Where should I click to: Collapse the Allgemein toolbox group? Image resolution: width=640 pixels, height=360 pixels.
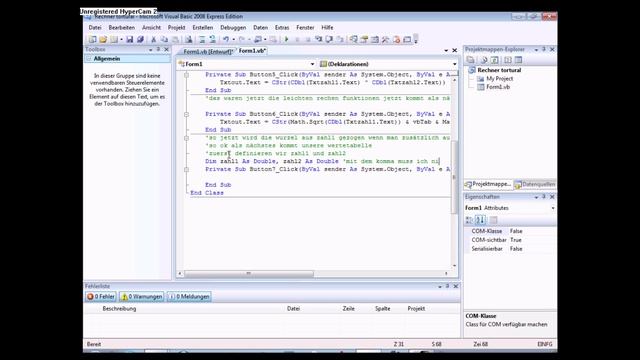point(89,59)
